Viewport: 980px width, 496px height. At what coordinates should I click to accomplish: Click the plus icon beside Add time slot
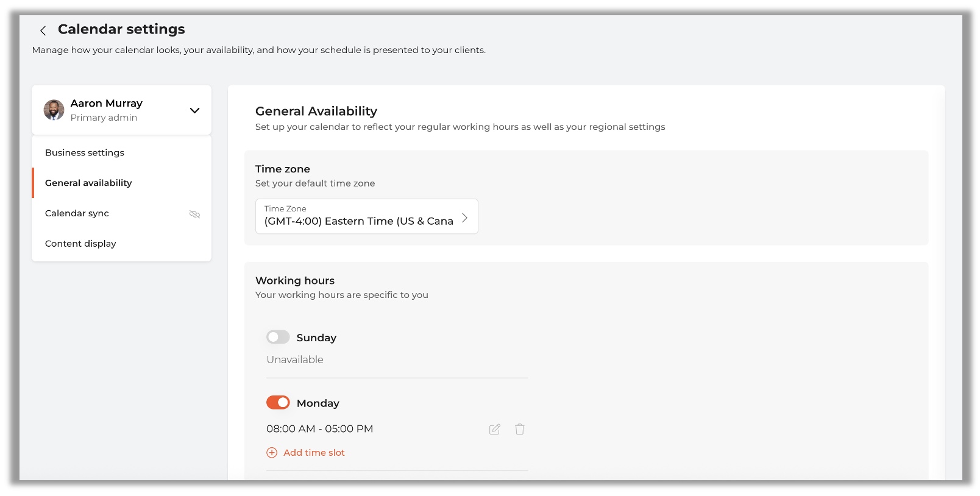point(272,453)
